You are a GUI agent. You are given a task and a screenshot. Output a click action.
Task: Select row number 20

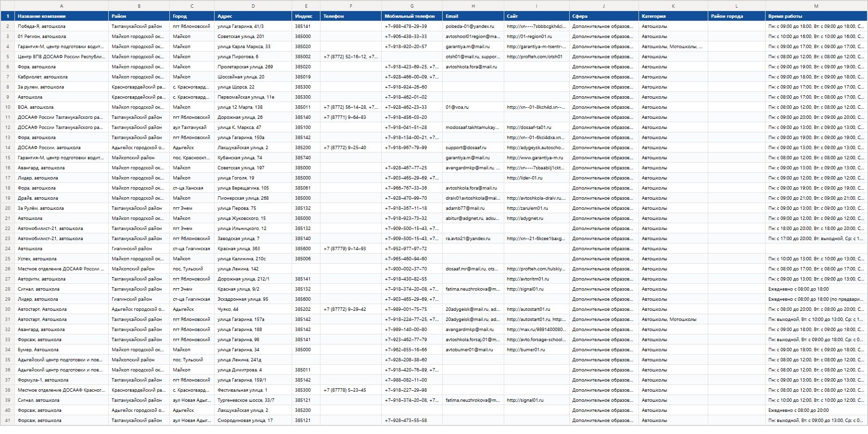7,208
